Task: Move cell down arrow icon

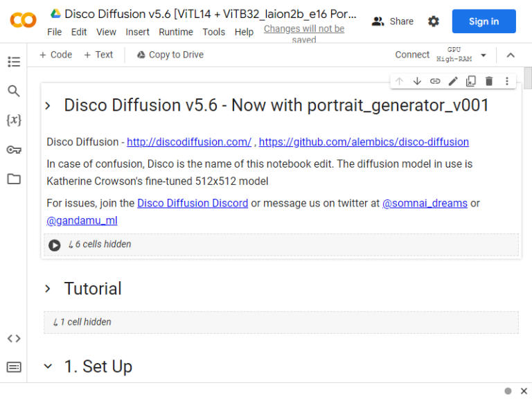Action: point(417,81)
